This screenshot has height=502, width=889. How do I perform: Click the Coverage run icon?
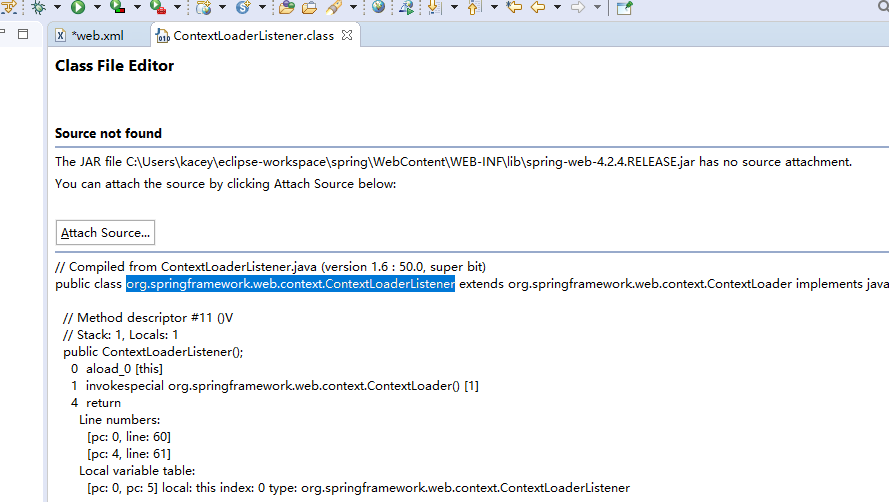(117, 7)
